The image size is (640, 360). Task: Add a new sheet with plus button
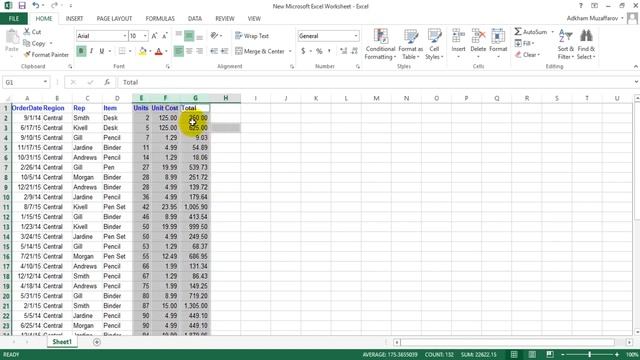(97, 342)
